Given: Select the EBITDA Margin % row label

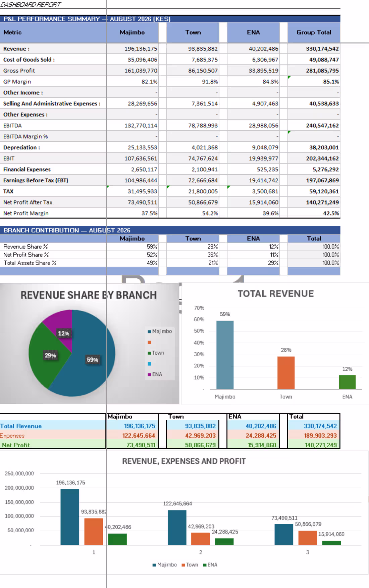Looking at the screenshot, I should pos(25,136).
